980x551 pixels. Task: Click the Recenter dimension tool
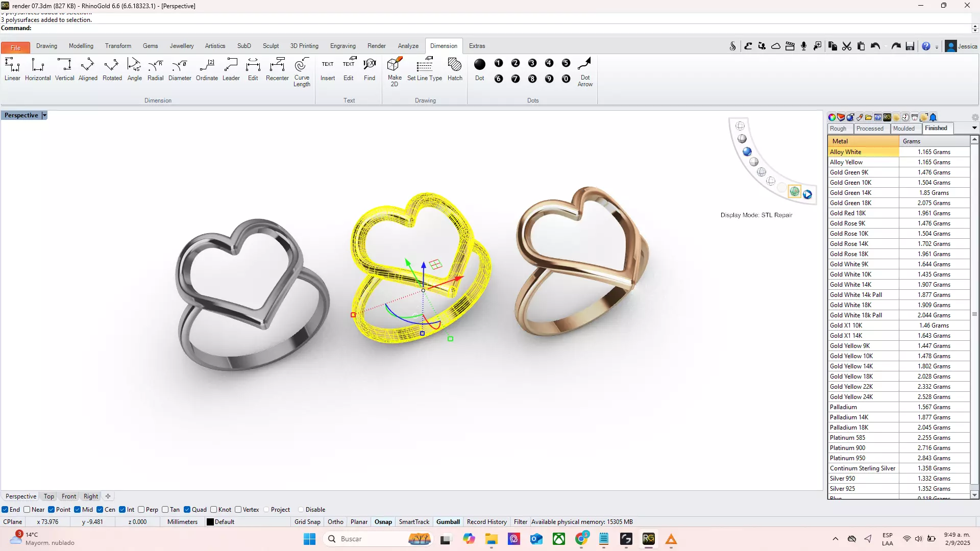coord(277,69)
